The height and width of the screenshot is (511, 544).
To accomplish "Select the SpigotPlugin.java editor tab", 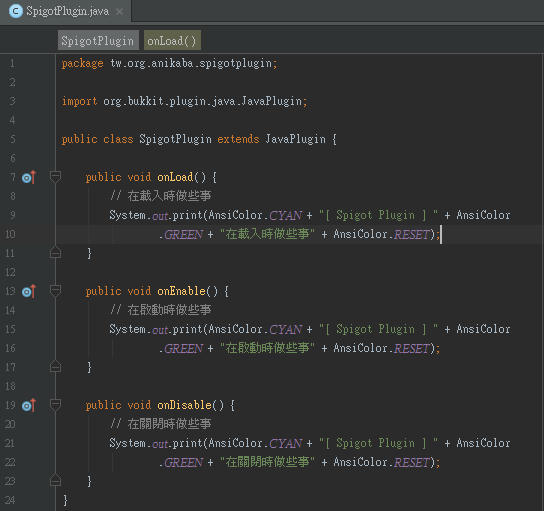I will pos(66,12).
